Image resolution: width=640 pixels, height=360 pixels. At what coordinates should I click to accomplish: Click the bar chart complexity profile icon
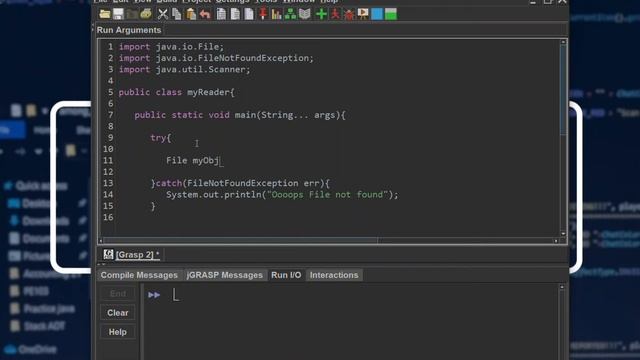(276, 14)
